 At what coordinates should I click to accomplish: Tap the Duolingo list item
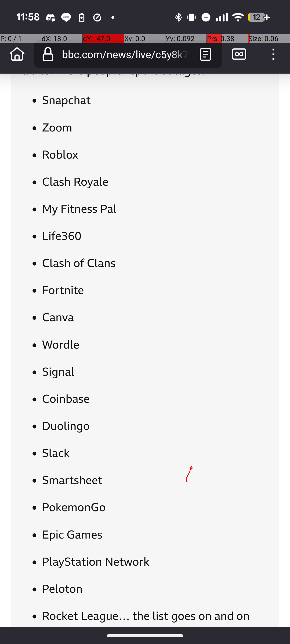click(66, 426)
